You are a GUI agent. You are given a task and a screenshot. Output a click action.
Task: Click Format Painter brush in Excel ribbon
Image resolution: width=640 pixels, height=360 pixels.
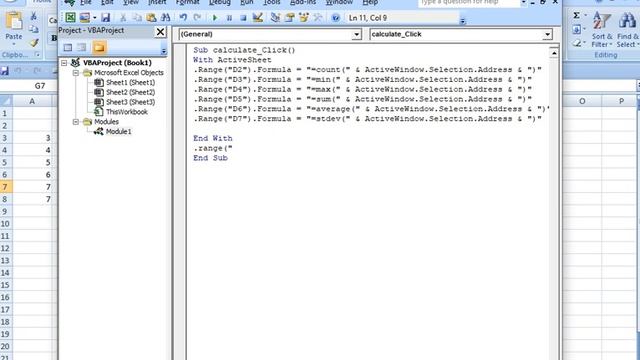34,42
